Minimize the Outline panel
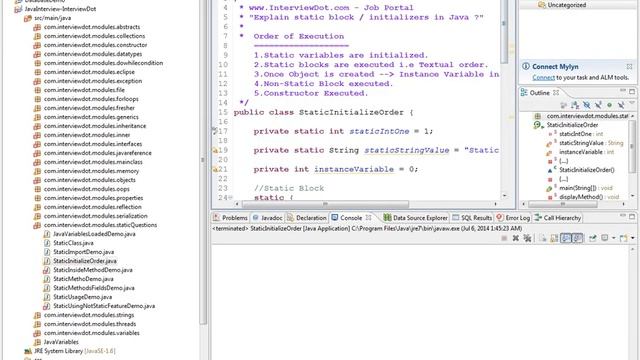The image size is (640, 360). coord(623,90)
